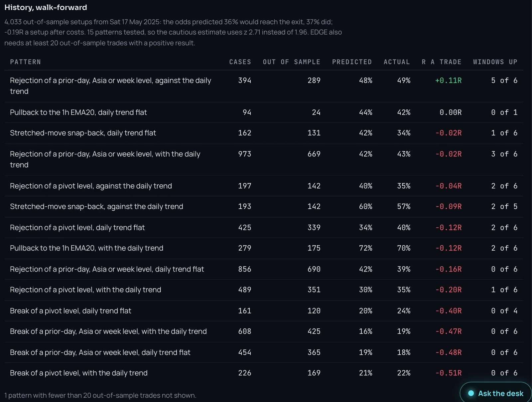Open the Ask the desk chat button
This screenshot has width=532, height=402.
[x=496, y=393]
